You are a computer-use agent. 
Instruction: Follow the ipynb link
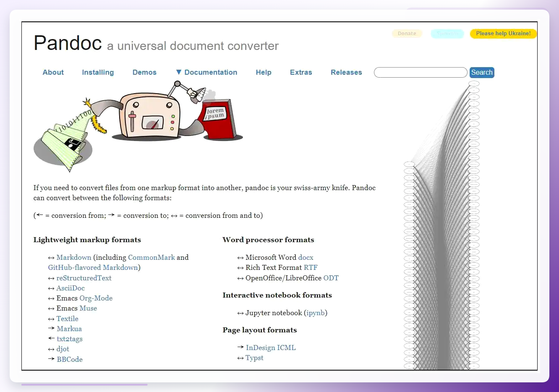tap(316, 313)
